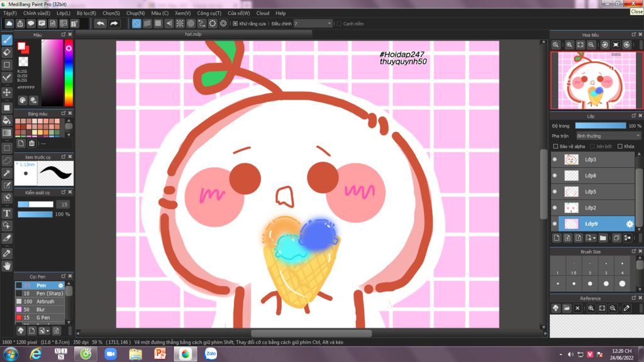Toggle the Xén bớt clipping checkbox
Image resolution: width=644 pixels, height=362 pixels.
point(592,146)
